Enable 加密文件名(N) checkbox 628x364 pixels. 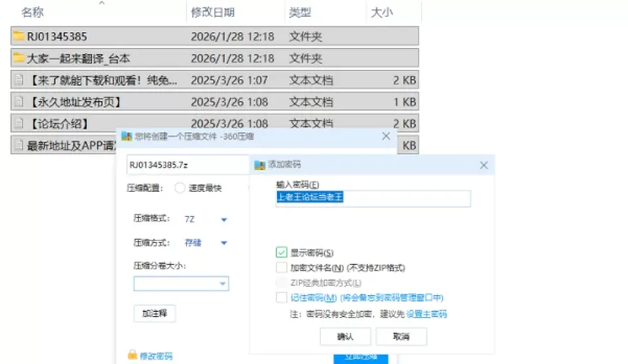[281, 267]
